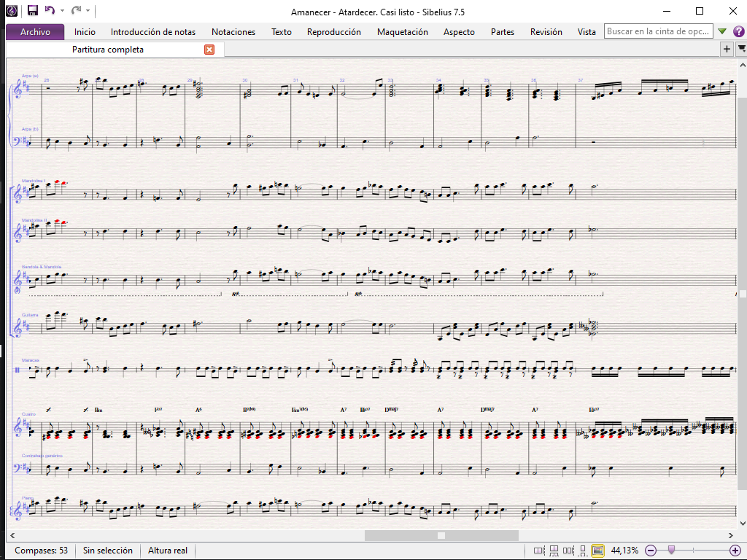Screen dimensions: 747x560
Task: Click the ribbon search field
Action: click(659, 31)
